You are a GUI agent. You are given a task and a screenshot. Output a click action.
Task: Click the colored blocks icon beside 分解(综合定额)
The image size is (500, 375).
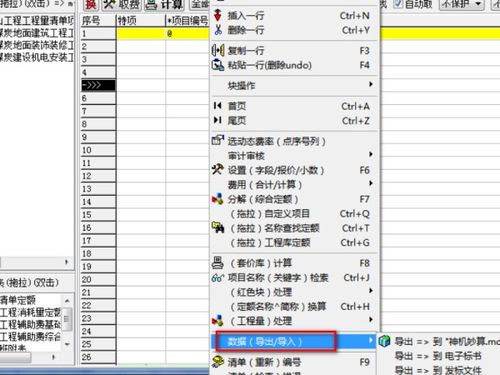pos(218,199)
